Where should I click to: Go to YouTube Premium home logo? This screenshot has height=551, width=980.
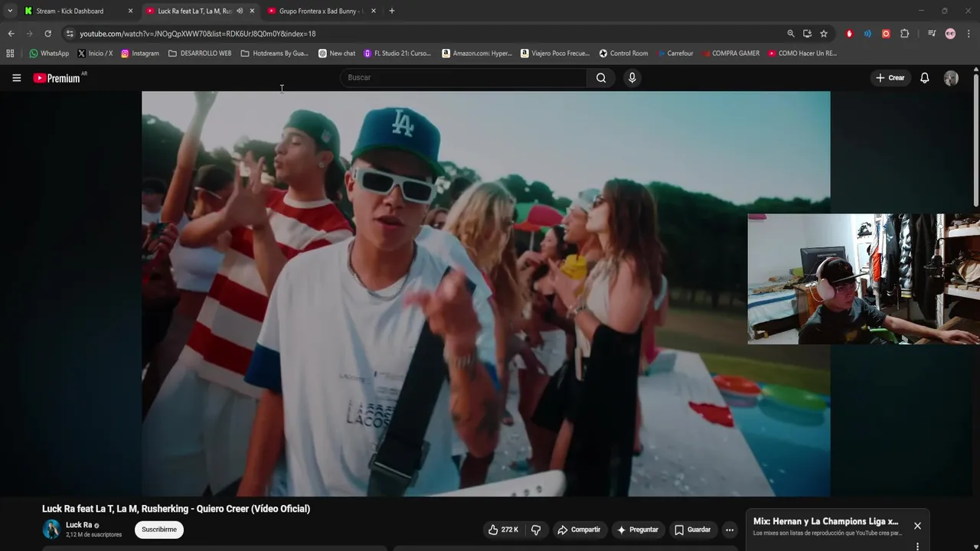57,78
